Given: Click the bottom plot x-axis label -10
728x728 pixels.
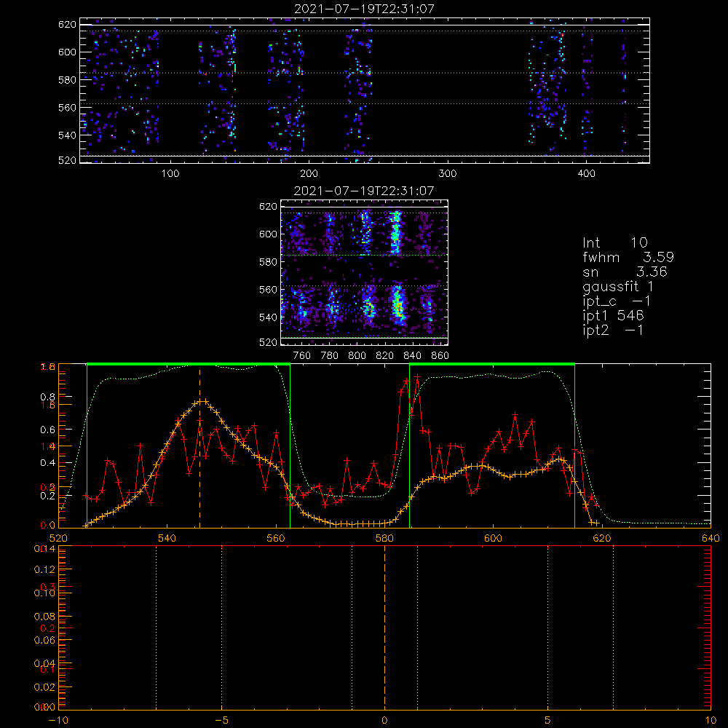Looking at the screenshot, I should coord(58,720).
